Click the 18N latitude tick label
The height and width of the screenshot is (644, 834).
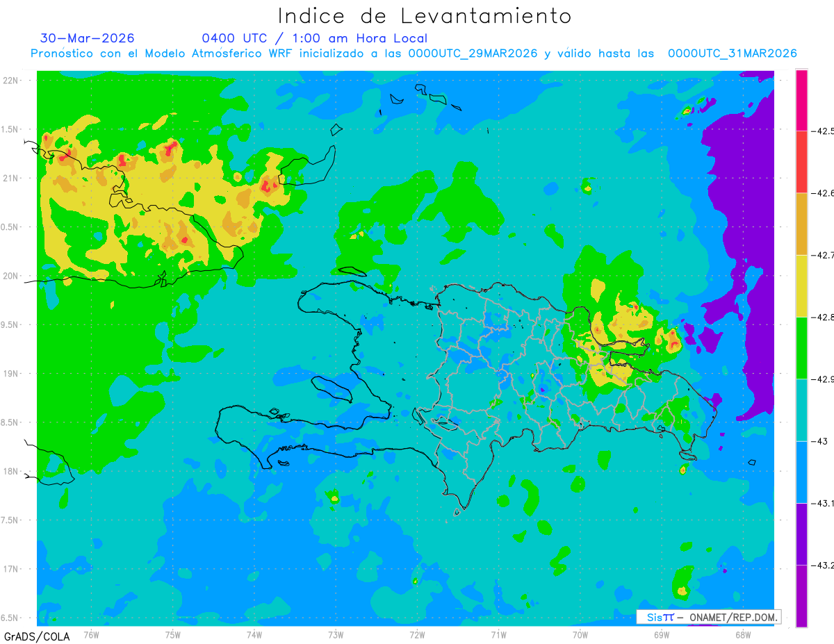pos(12,471)
